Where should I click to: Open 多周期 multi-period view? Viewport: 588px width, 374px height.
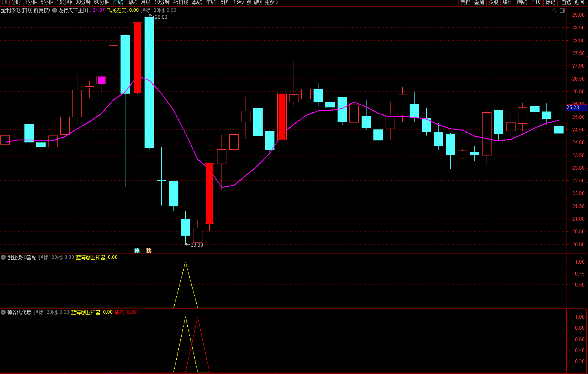(254, 2)
